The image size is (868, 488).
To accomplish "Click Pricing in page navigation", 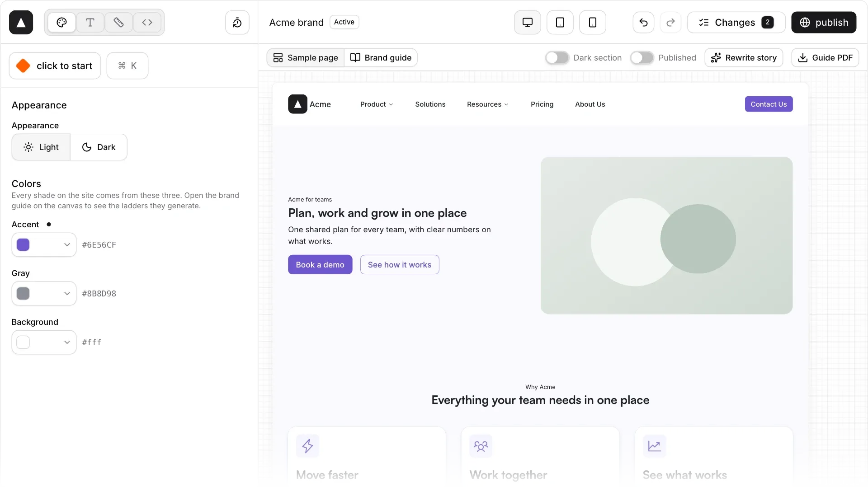I will click(542, 104).
